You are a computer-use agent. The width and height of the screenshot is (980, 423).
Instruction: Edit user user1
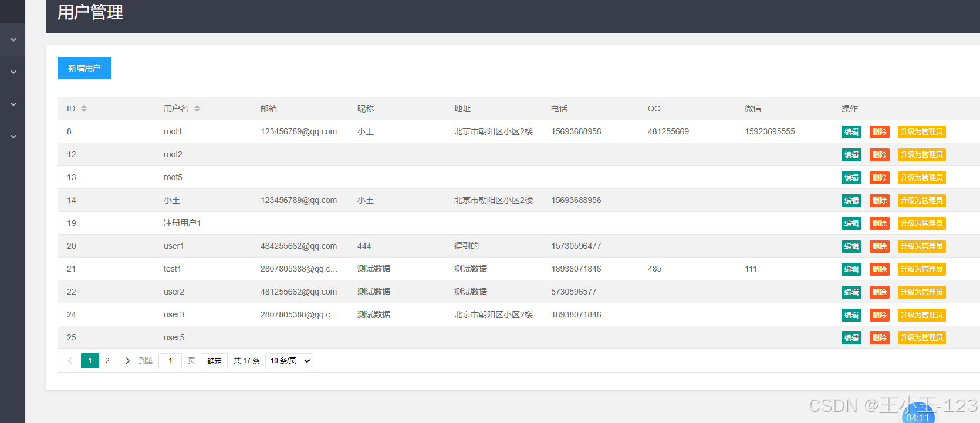[851, 246]
